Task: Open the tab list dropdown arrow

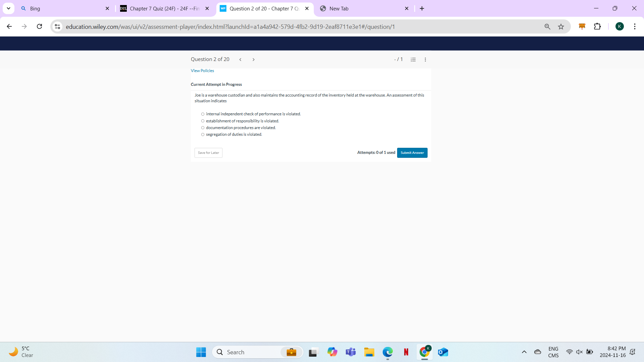Action: pos(8,8)
